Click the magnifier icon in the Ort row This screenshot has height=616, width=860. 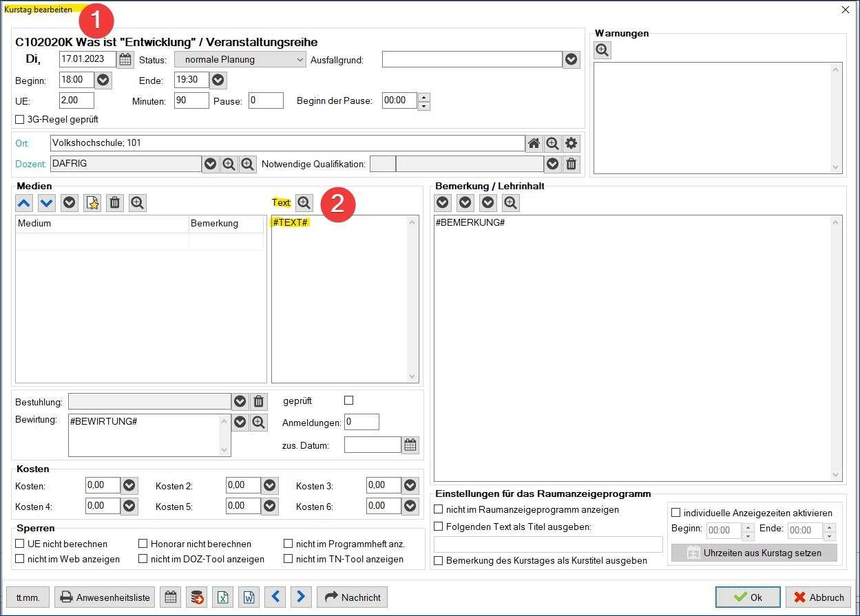coord(552,144)
